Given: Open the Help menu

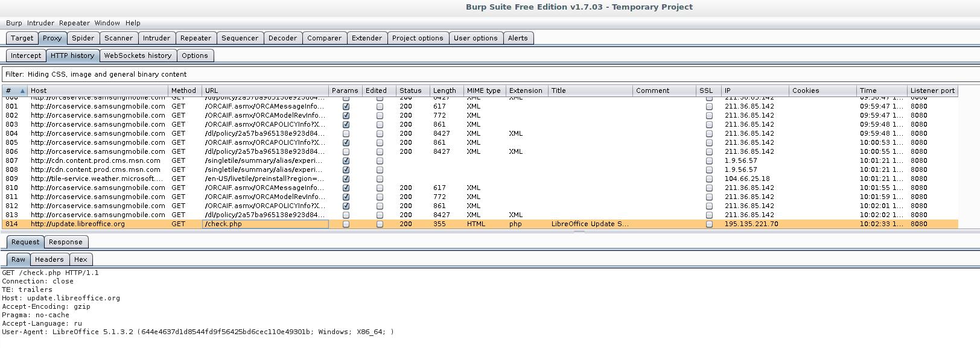Looking at the screenshot, I should point(133,23).
